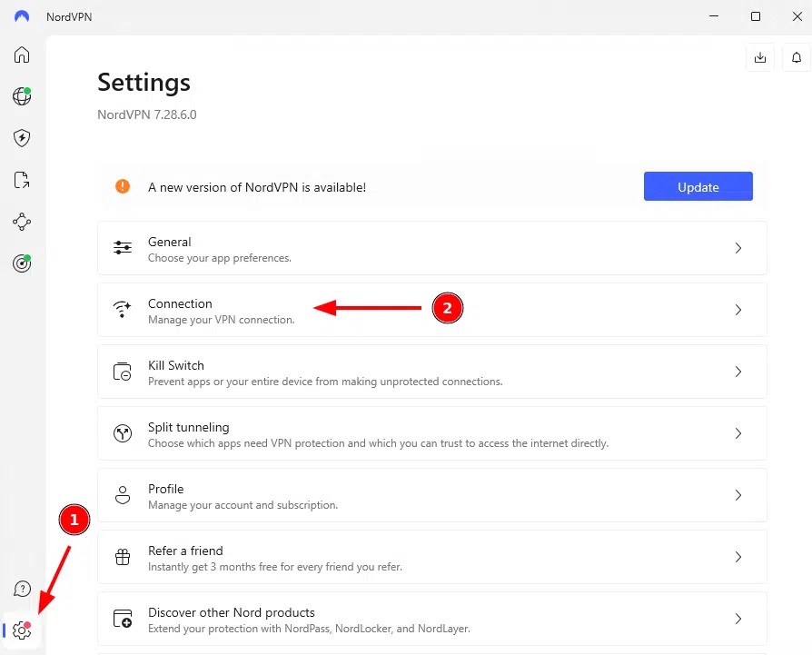Open the notifications bell icon
Viewport: 812px width, 655px height.
pos(797,57)
